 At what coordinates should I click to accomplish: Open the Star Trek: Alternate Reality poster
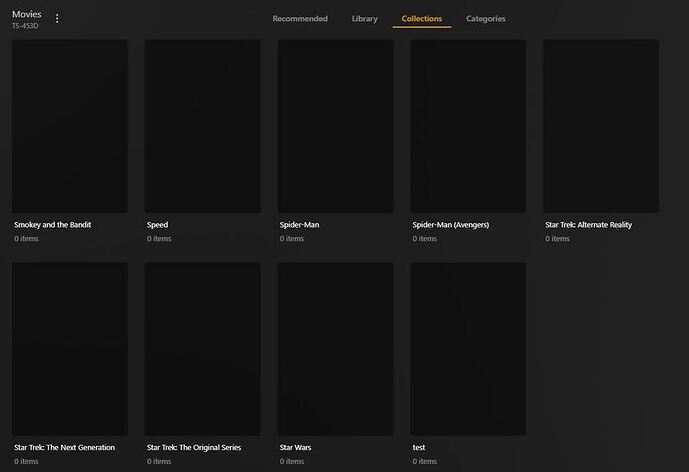[x=601, y=126]
